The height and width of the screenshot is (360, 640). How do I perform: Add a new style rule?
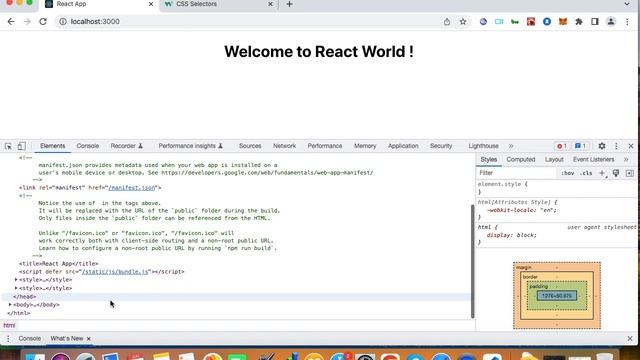coord(602,173)
